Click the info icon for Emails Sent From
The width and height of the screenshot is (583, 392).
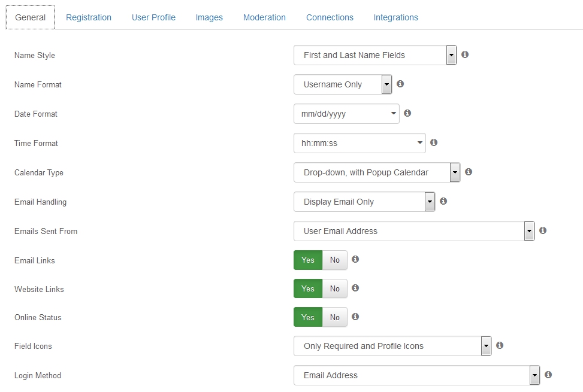(543, 230)
